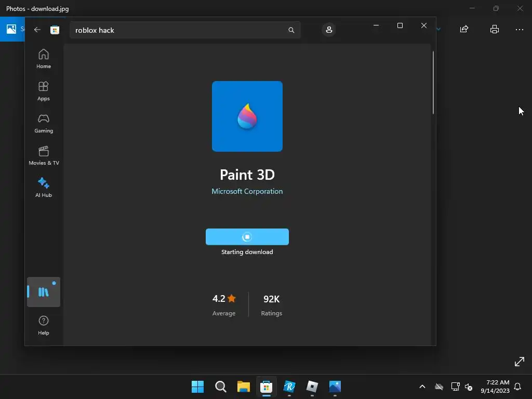
Task: Open Roblox from the taskbar
Action: 312,387
